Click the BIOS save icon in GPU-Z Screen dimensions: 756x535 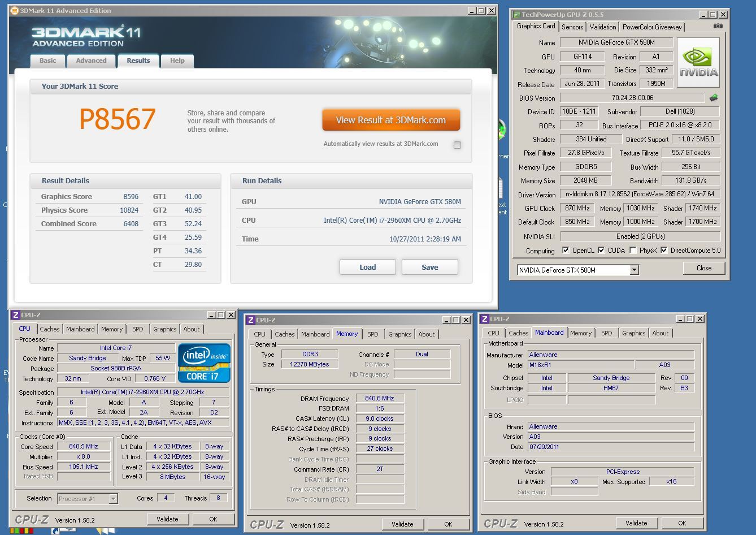point(714,98)
